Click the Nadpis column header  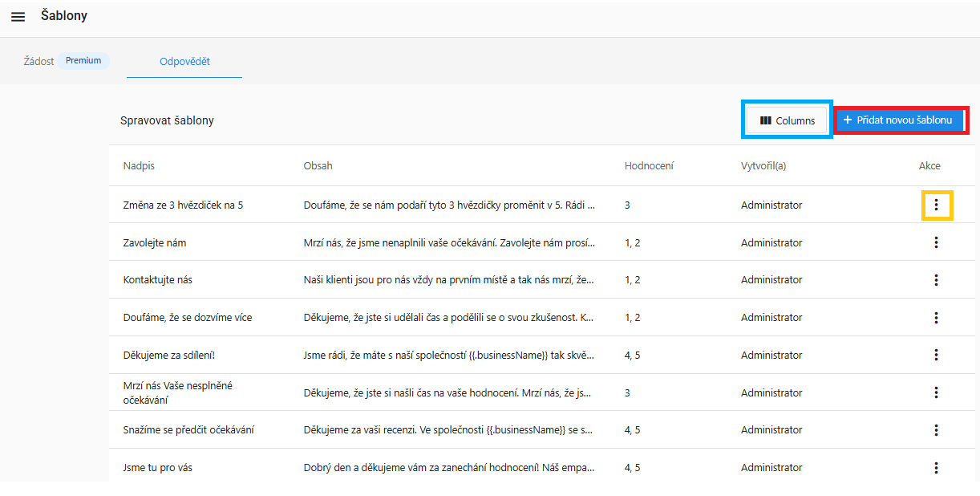tap(139, 166)
